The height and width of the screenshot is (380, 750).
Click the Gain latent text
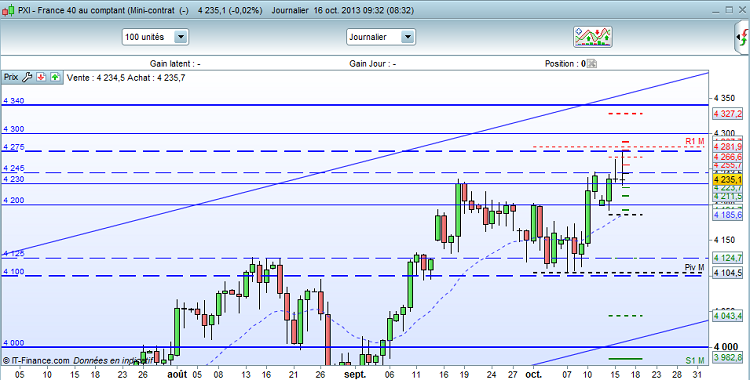coord(175,64)
